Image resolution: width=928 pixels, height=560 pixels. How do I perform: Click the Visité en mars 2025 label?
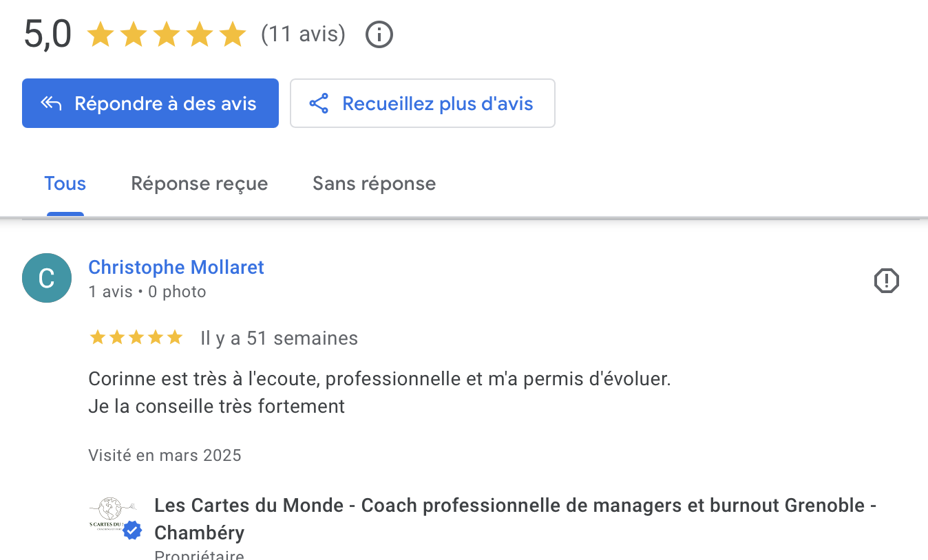pyautogui.click(x=165, y=455)
